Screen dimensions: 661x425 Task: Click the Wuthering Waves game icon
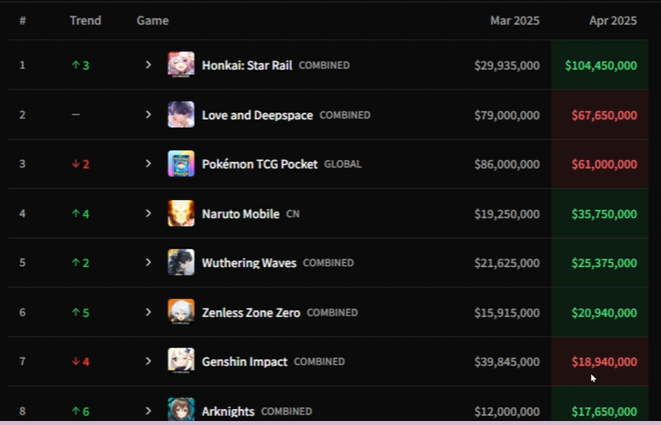(x=181, y=263)
